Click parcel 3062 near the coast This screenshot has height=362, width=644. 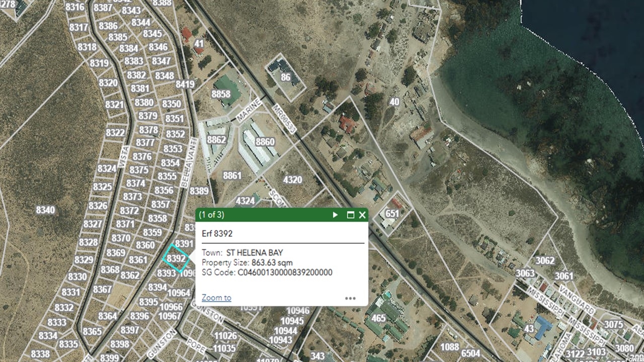click(x=544, y=260)
